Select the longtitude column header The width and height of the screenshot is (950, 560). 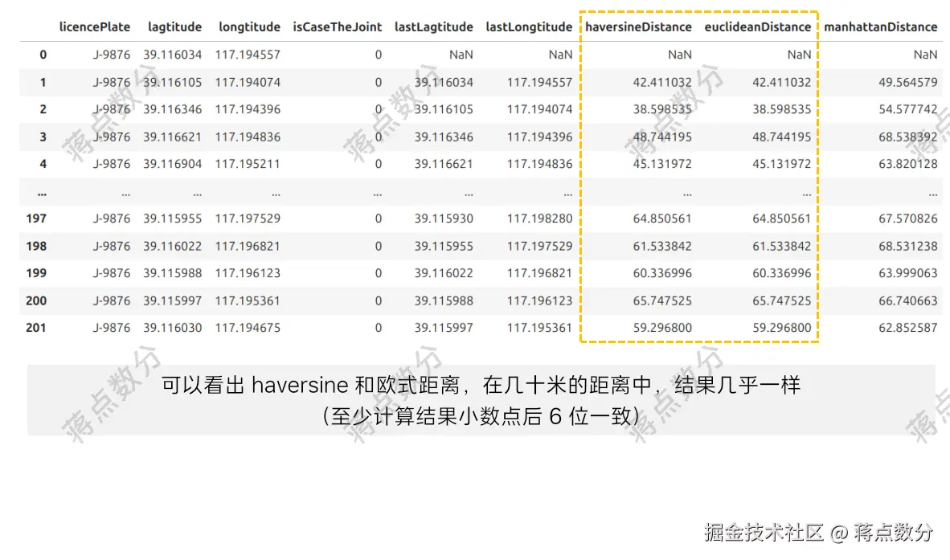(x=249, y=27)
